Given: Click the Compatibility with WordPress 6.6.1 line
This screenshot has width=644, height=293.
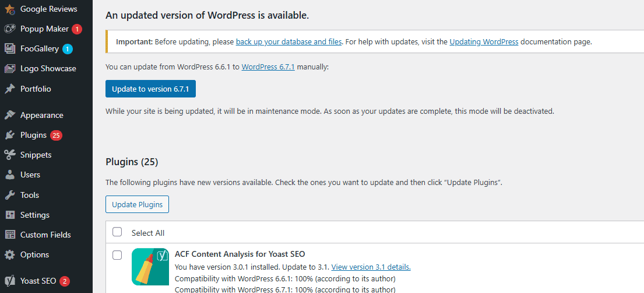Looking at the screenshot, I should click(285, 278).
